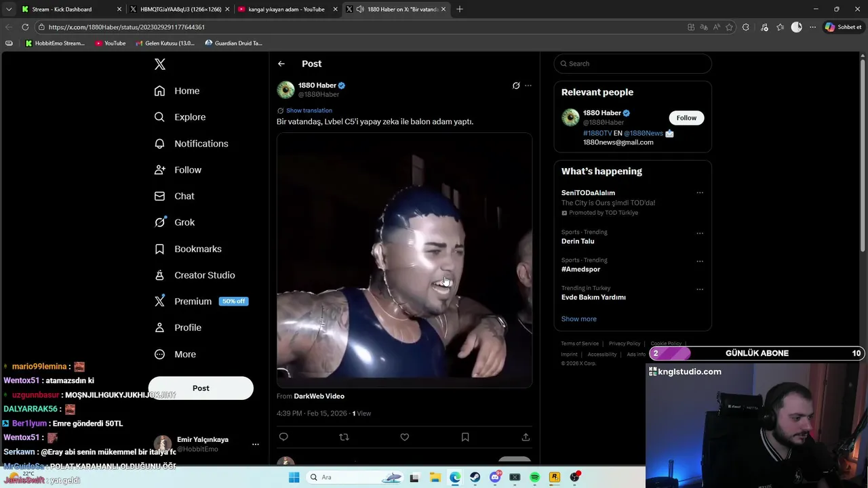Open Spotify from the taskbar

click(x=535, y=478)
